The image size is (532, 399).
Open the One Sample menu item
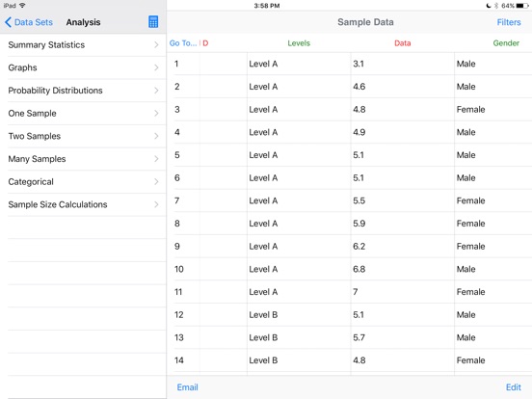83,114
